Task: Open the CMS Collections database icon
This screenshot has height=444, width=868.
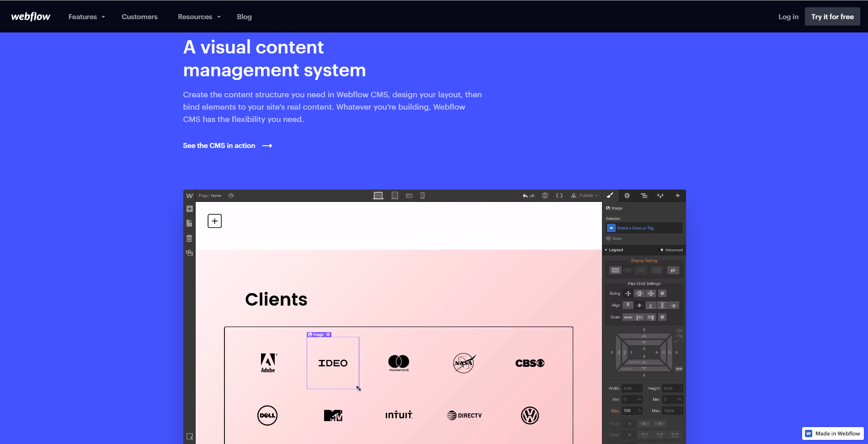Action: [189, 238]
